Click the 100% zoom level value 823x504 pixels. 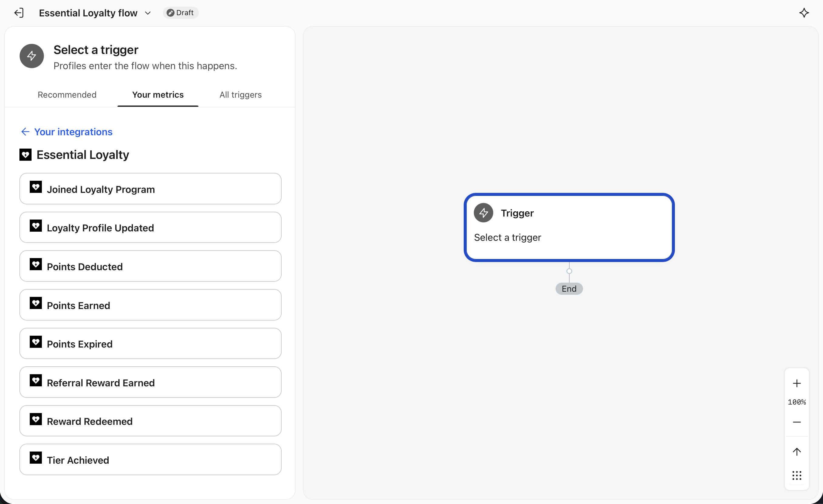pos(797,402)
